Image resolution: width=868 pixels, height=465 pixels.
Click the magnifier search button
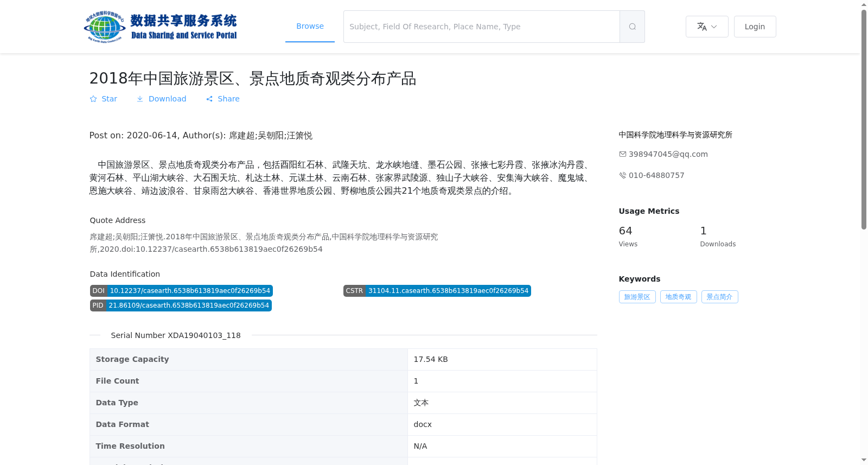tap(633, 27)
